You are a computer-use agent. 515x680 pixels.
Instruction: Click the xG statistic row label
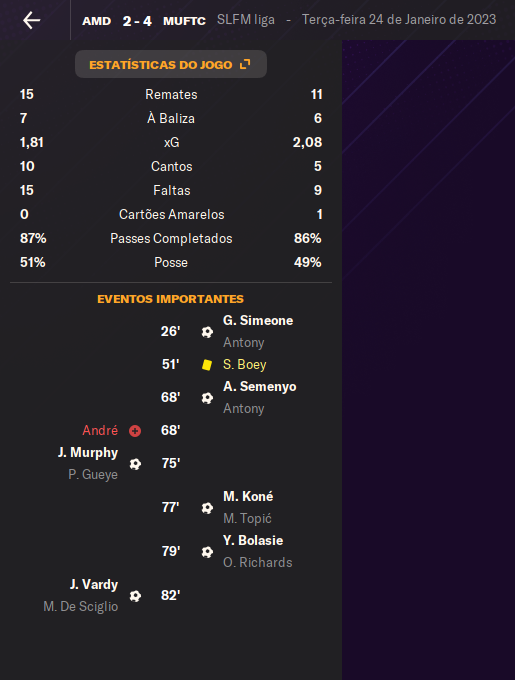pyautogui.click(x=171, y=142)
